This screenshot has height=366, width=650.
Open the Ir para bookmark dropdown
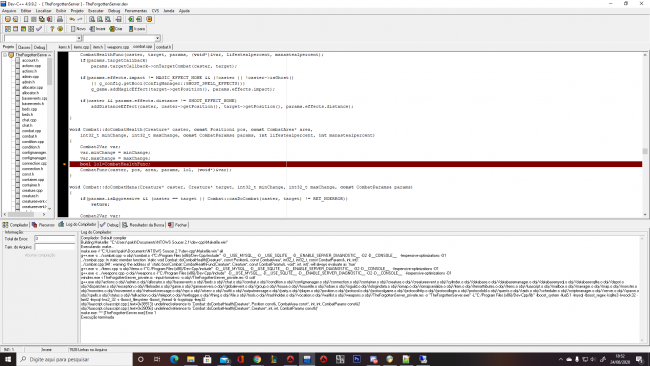137,29
